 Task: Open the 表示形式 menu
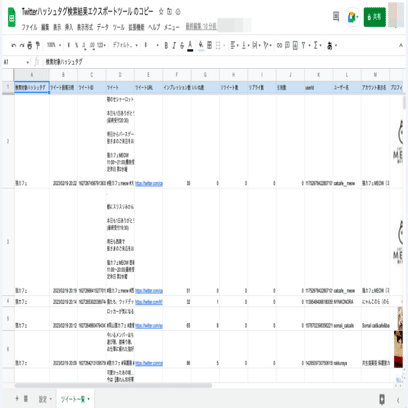[x=85, y=27]
